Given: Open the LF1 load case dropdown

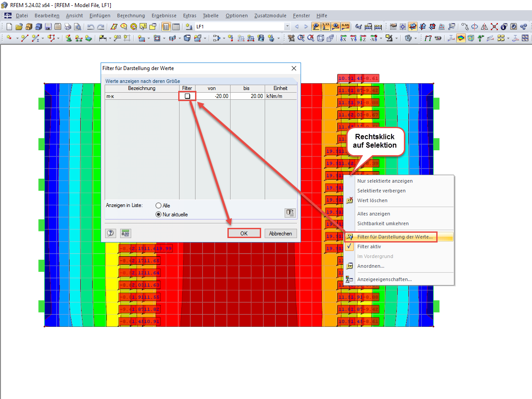Looking at the screenshot, I should pos(287,27).
